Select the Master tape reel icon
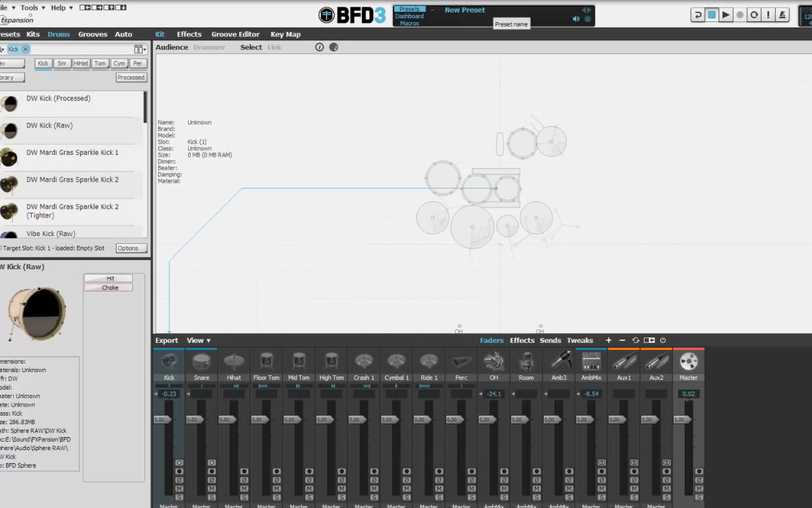The image size is (812, 508). [x=688, y=362]
